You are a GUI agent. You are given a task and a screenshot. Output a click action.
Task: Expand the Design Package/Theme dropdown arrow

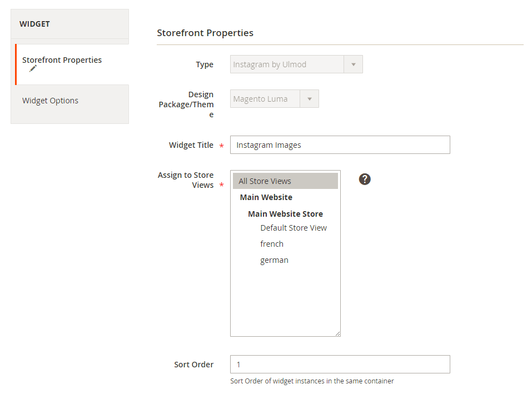309,99
